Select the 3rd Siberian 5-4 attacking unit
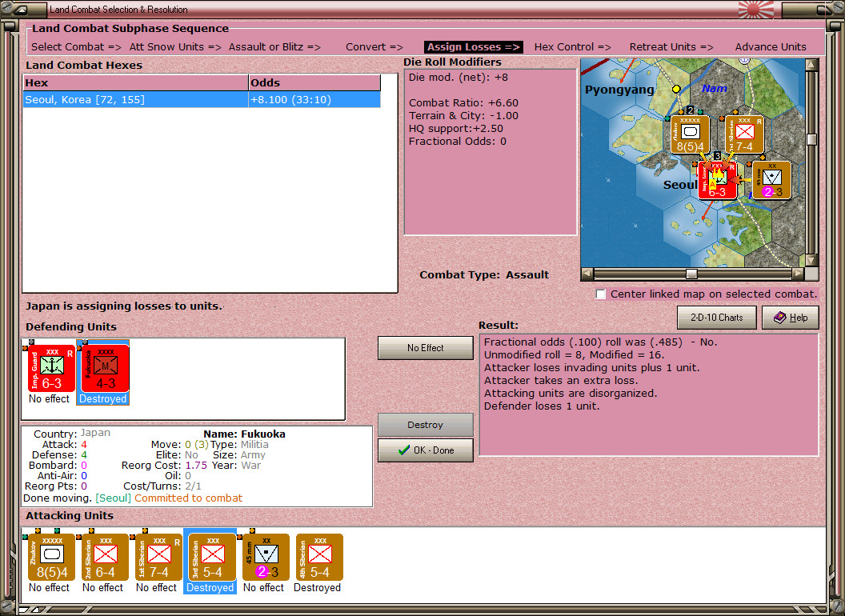Screen dimensions: 845x616 [212, 558]
